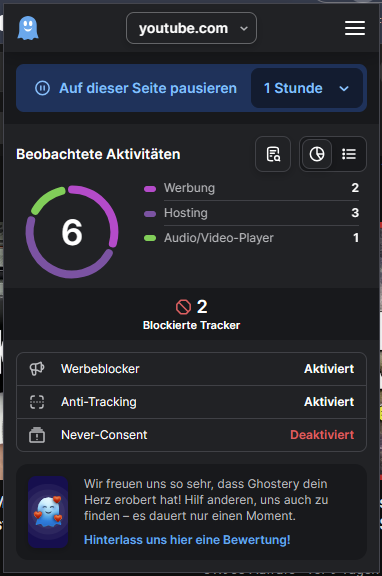382x576 pixels.
Task: Switch to pie chart view
Action: (317, 154)
